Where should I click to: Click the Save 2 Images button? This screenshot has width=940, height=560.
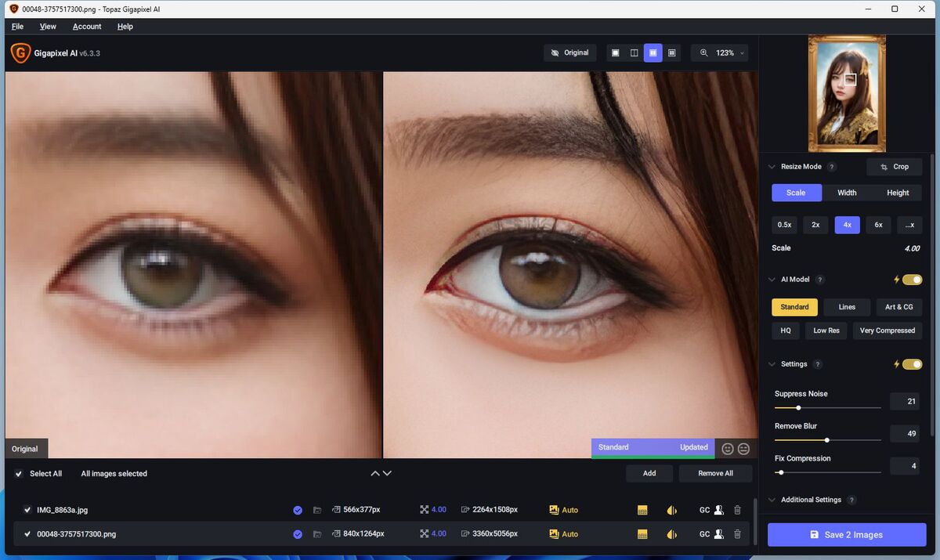pyautogui.click(x=846, y=535)
